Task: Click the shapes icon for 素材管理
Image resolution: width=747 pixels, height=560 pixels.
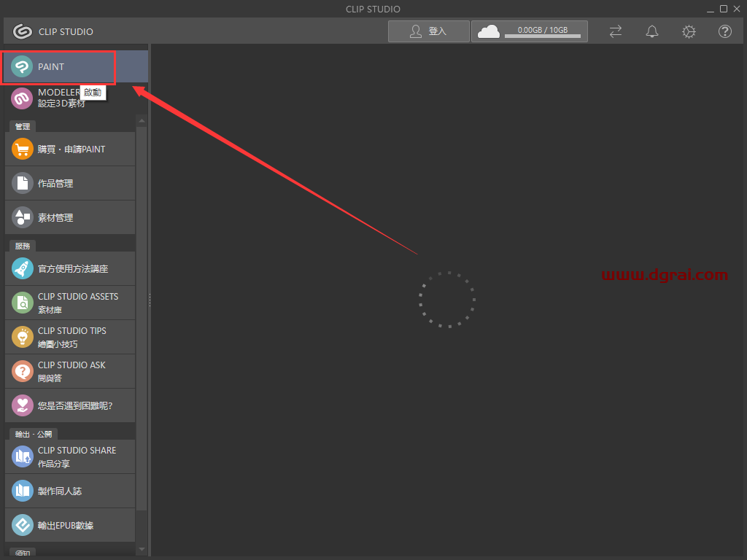Action: (23, 217)
